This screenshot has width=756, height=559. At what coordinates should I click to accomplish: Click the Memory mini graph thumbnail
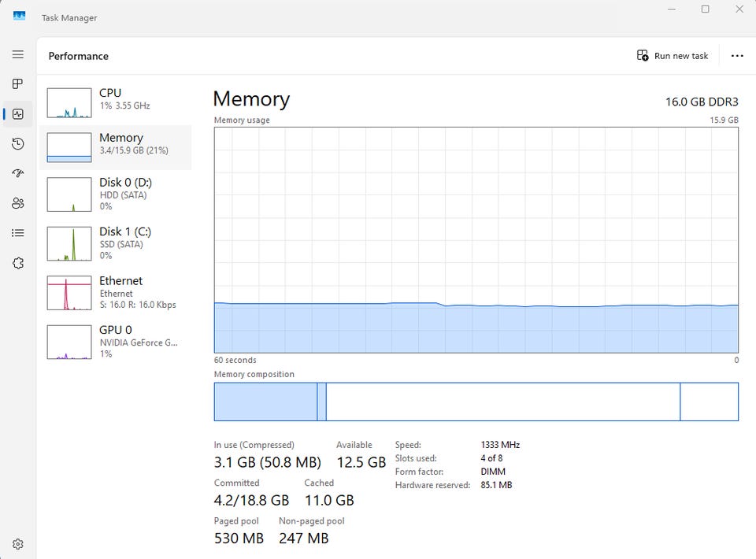click(69, 147)
